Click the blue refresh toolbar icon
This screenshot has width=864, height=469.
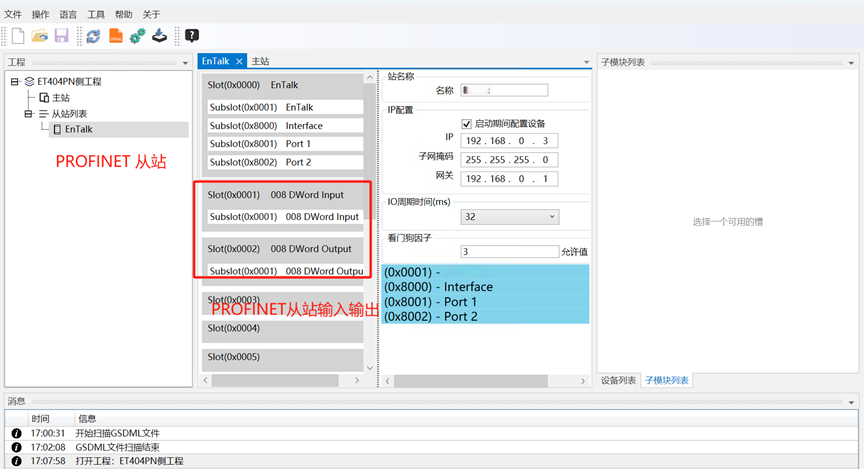(x=93, y=36)
